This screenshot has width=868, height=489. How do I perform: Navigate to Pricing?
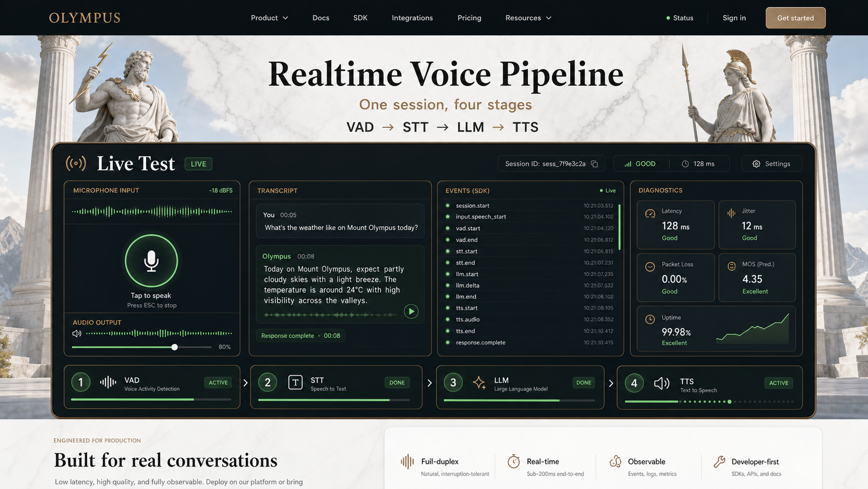[x=469, y=18]
